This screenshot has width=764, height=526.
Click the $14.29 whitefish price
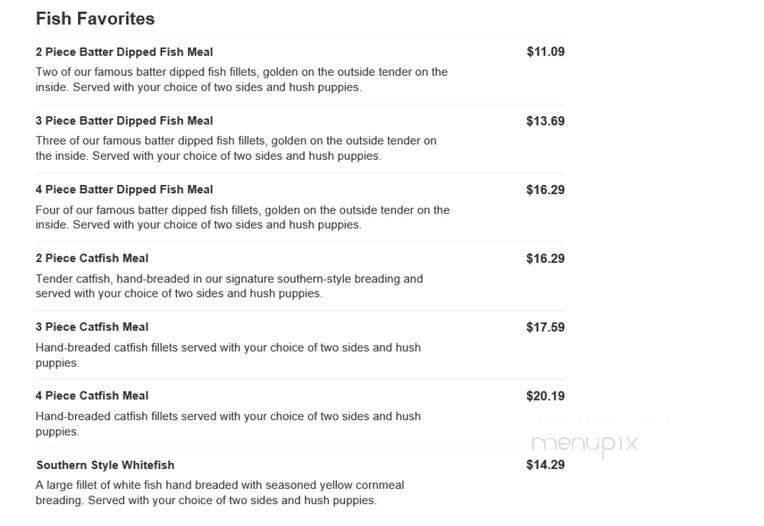click(x=546, y=465)
